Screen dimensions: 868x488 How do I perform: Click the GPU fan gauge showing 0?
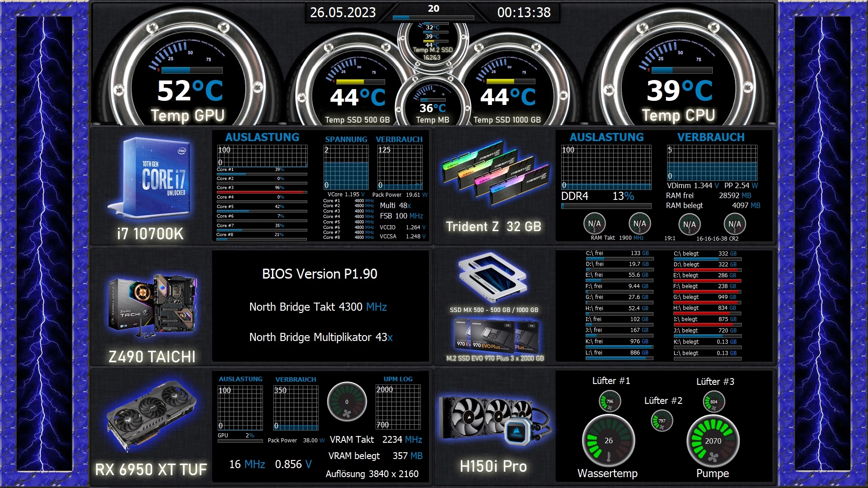tap(347, 402)
